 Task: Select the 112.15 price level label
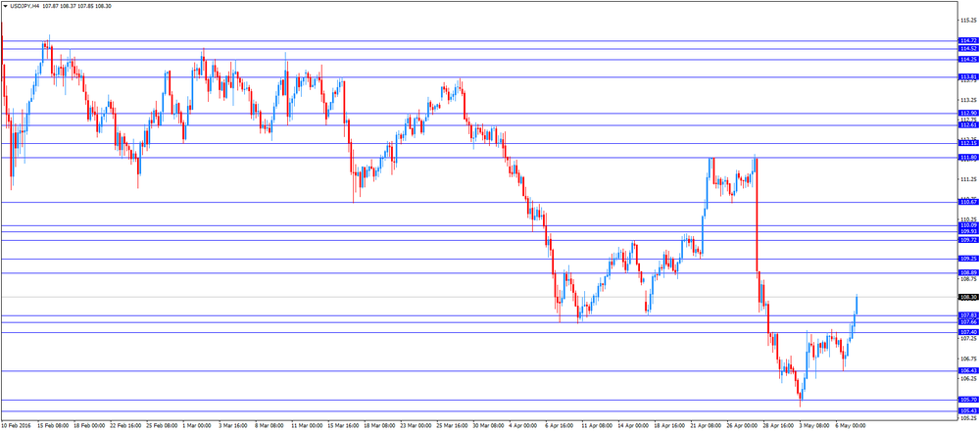[x=968, y=143]
